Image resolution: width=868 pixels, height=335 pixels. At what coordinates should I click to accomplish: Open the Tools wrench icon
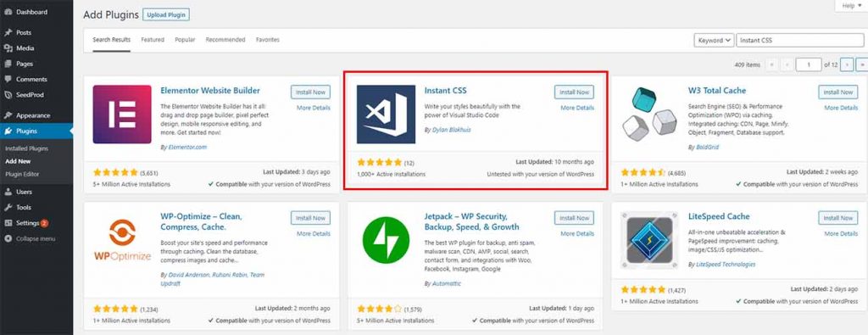(8, 207)
